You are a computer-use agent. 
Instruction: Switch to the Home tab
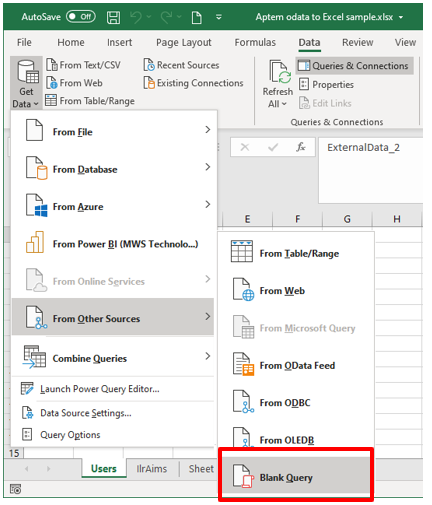click(71, 42)
